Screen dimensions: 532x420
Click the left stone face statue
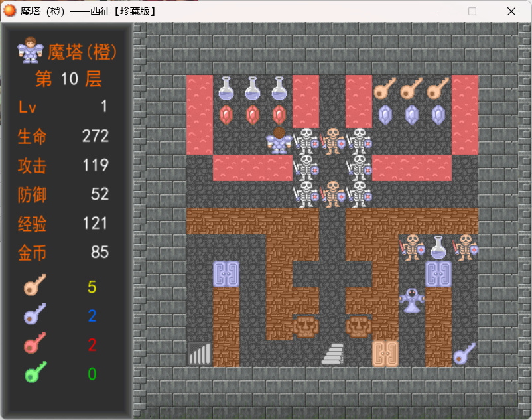pyautogui.click(x=306, y=327)
